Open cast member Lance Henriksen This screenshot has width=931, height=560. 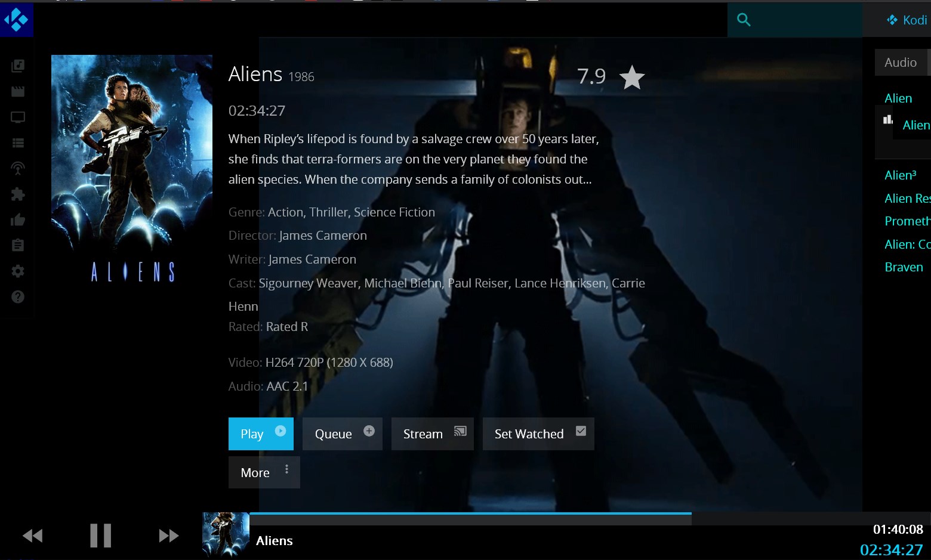pos(560,283)
